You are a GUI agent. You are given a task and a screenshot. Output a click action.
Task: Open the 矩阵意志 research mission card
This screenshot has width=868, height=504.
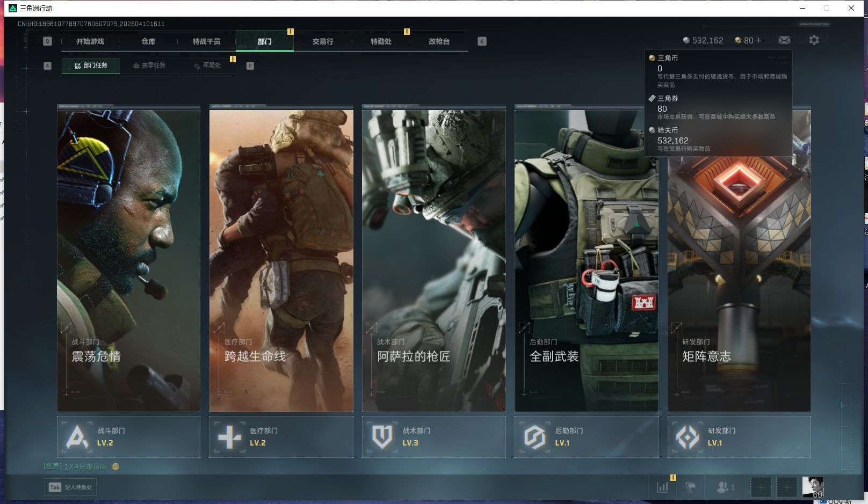coord(739,260)
